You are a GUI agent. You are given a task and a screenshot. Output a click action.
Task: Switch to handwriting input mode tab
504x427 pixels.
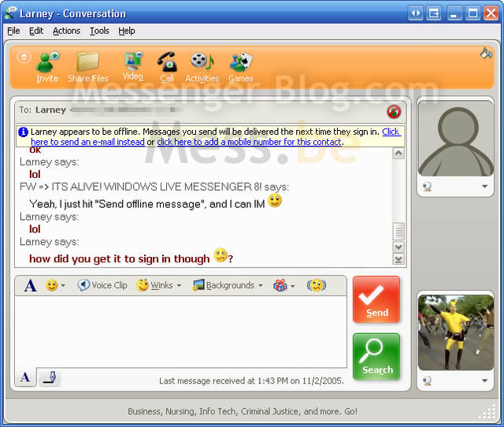(x=49, y=378)
